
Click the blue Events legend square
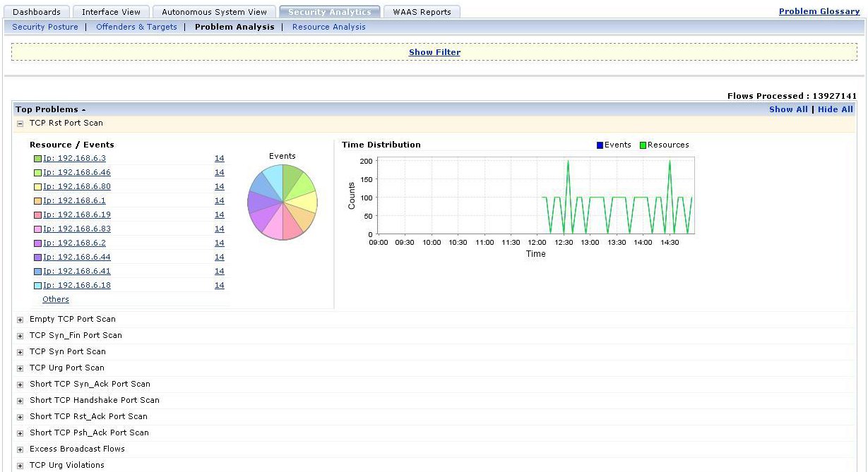pos(599,144)
